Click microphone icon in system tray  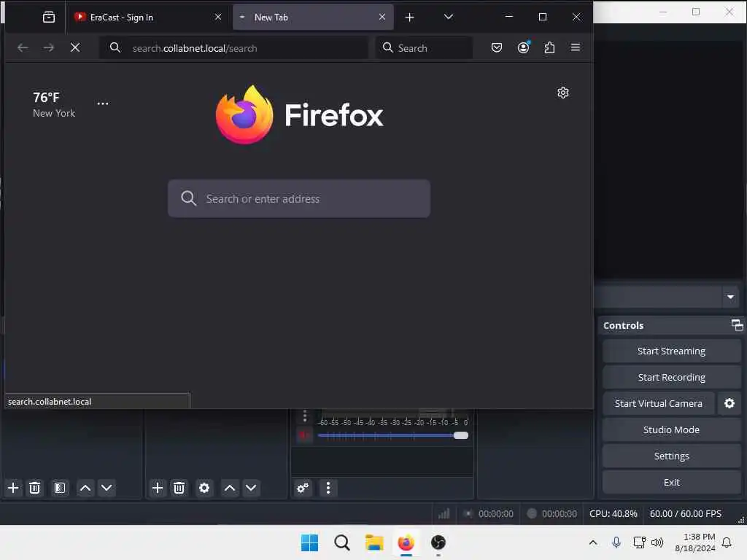pyautogui.click(x=616, y=542)
